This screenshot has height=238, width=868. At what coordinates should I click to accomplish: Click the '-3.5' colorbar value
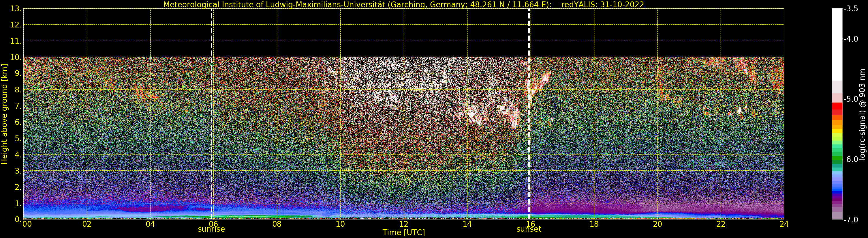tap(850, 9)
